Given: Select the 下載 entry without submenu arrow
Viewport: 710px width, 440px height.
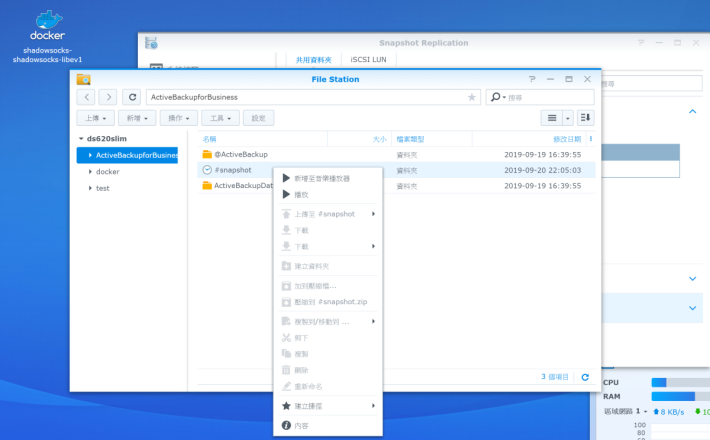Looking at the screenshot, I should point(328,230).
